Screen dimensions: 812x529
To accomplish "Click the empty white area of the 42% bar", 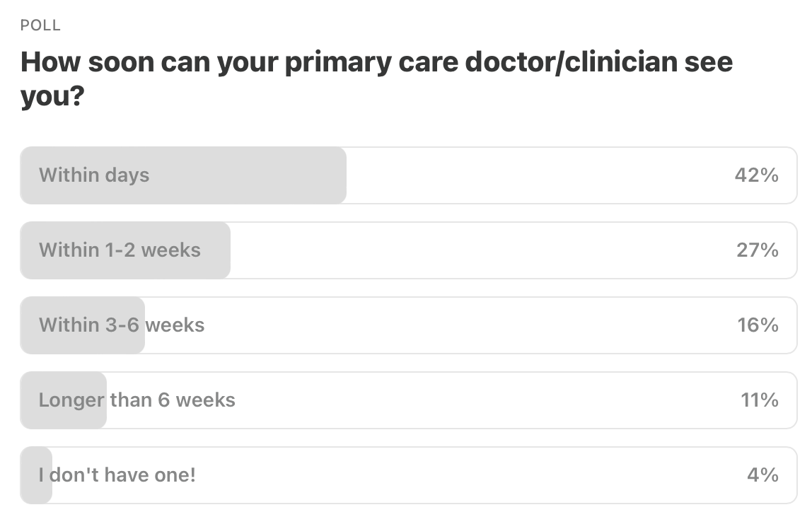I will 538,175.
